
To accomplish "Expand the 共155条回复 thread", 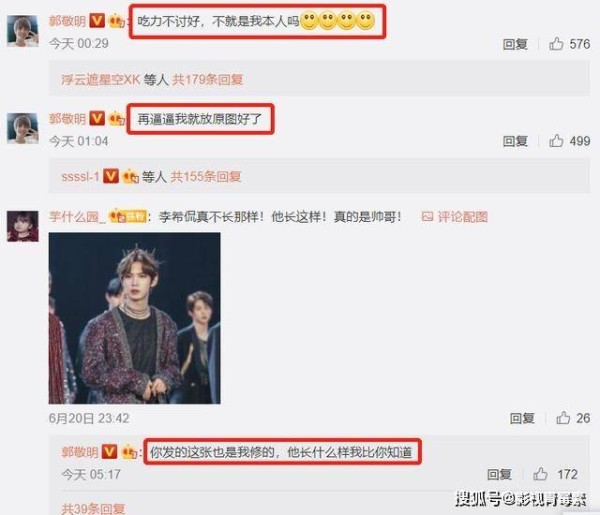I will pyautogui.click(x=205, y=177).
